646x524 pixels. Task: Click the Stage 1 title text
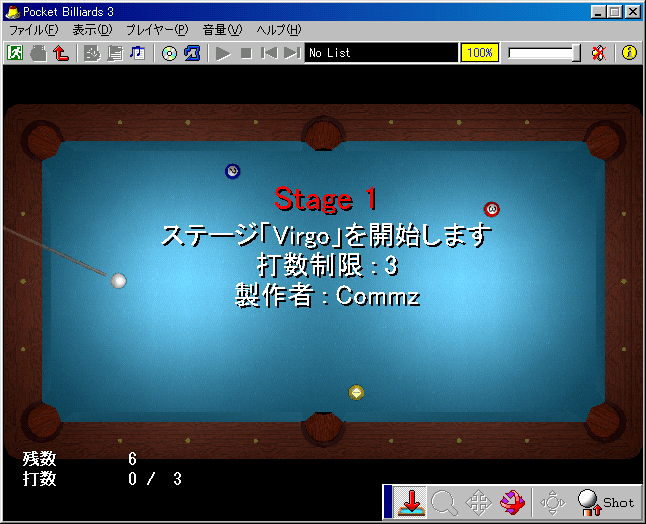point(325,199)
